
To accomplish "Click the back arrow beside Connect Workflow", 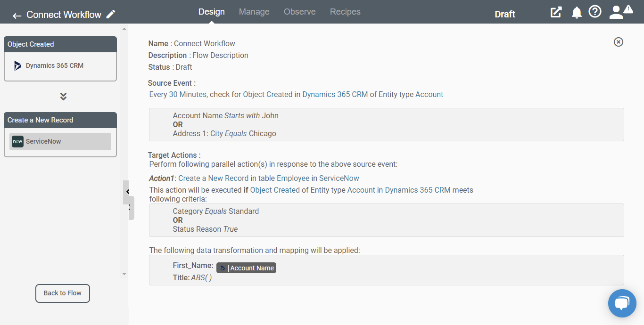I will [x=17, y=16].
